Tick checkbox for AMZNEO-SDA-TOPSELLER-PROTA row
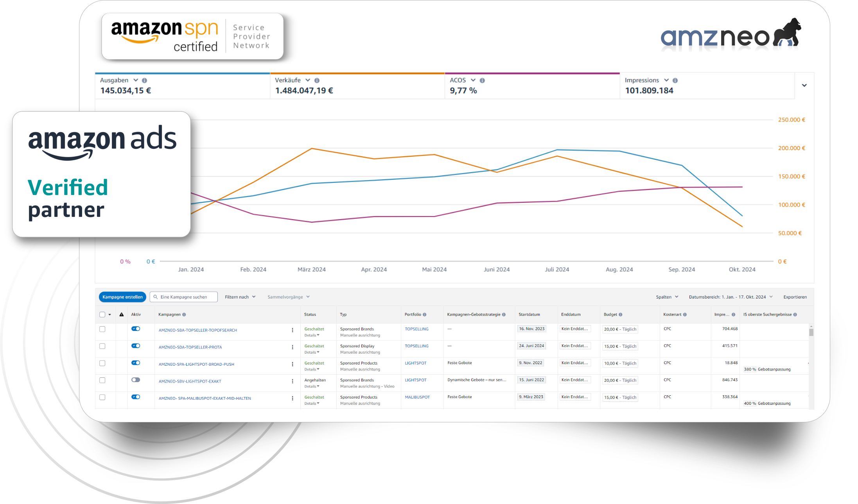Screen dimensions: 858x504 [x=102, y=346]
